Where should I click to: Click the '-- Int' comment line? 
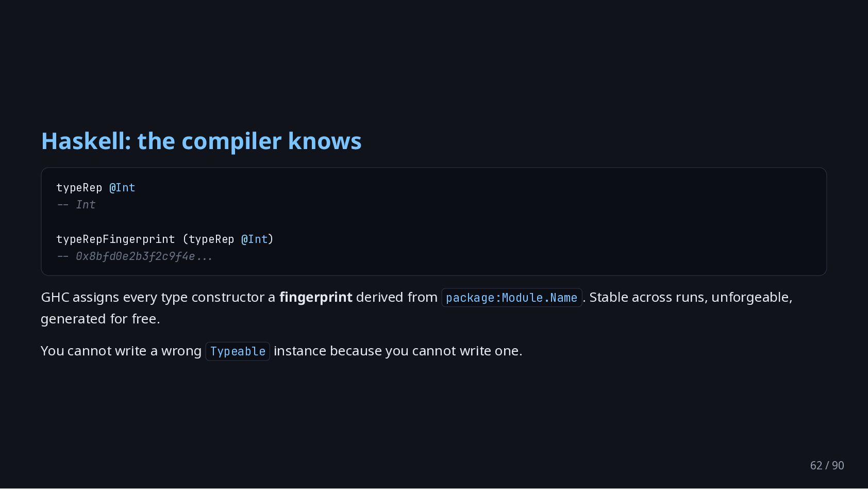[76, 205]
